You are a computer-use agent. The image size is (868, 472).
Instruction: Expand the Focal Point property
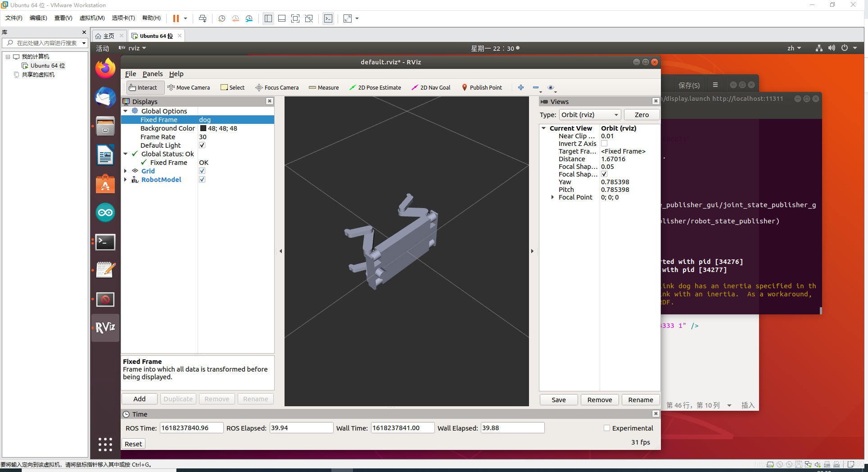click(x=552, y=197)
